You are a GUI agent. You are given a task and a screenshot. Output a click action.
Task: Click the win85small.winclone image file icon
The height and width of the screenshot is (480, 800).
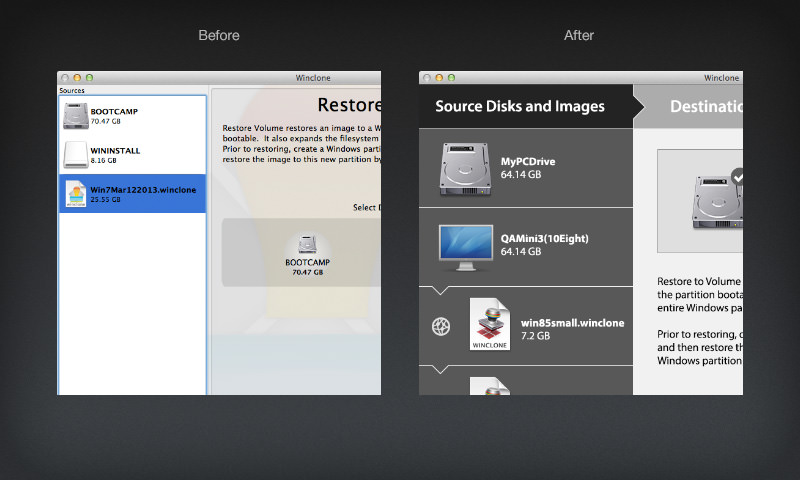[489, 324]
